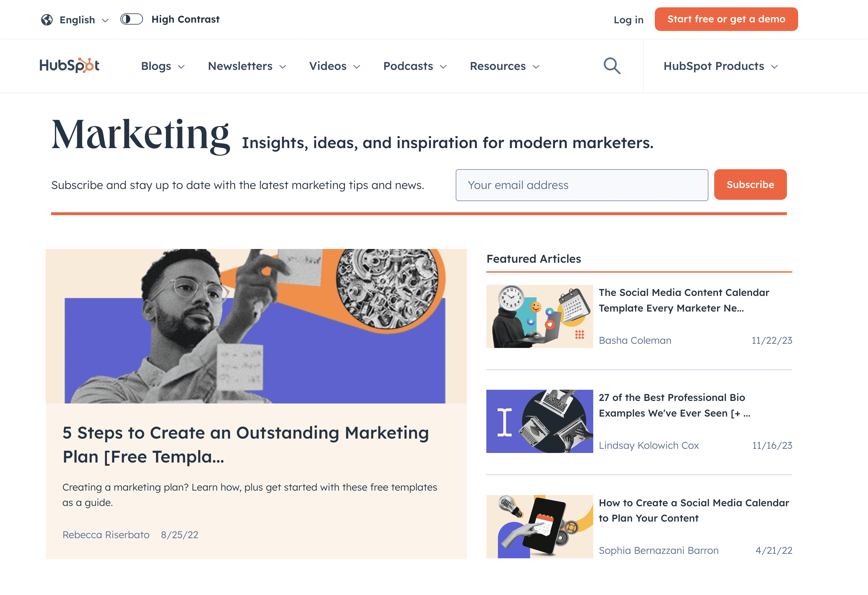Click the globe language icon

[47, 19]
